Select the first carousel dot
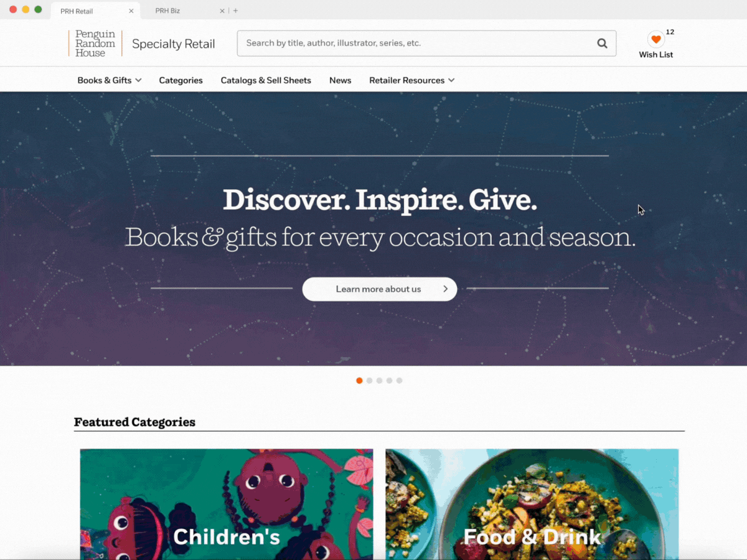The height and width of the screenshot is (560, 747). (x=359, y=381)
